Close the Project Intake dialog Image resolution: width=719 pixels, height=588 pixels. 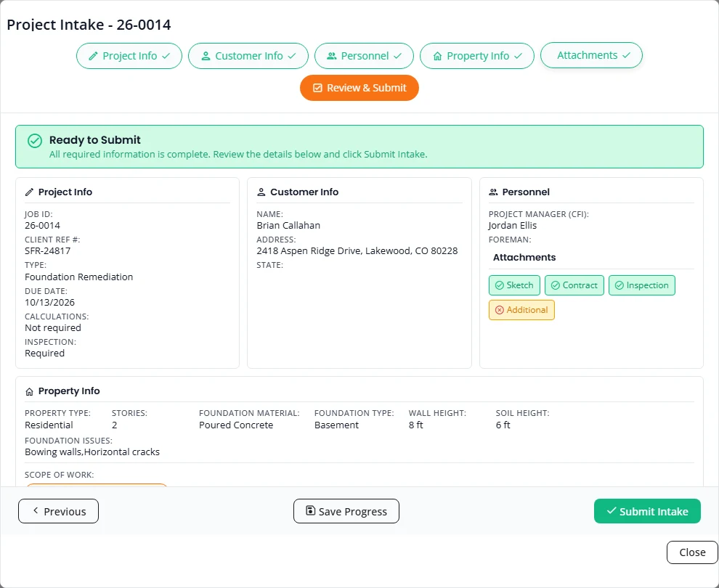pos(692,552)
